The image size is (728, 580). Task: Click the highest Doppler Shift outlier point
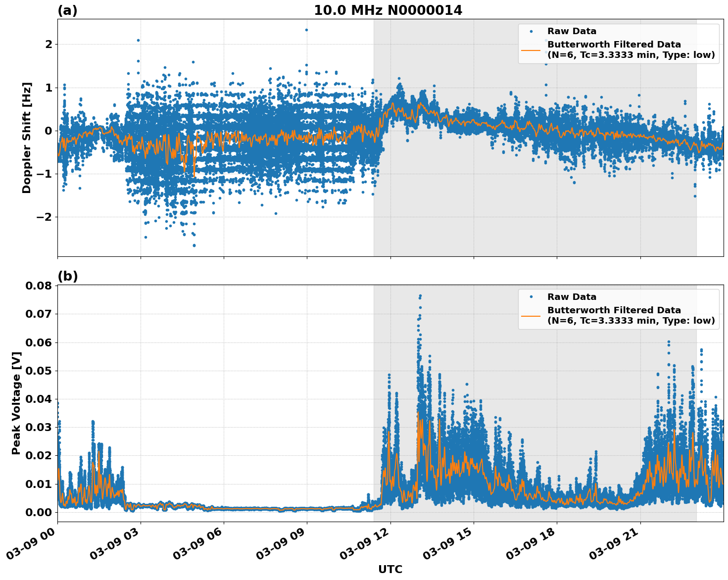pyautogui.click(x=306, y=30)
